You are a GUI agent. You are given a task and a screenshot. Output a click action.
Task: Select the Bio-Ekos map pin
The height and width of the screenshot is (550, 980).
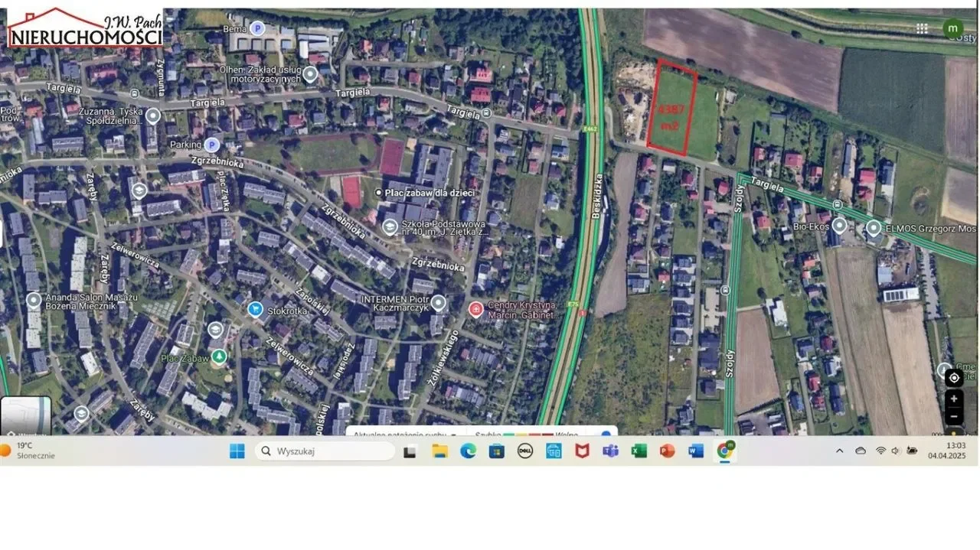839,226
